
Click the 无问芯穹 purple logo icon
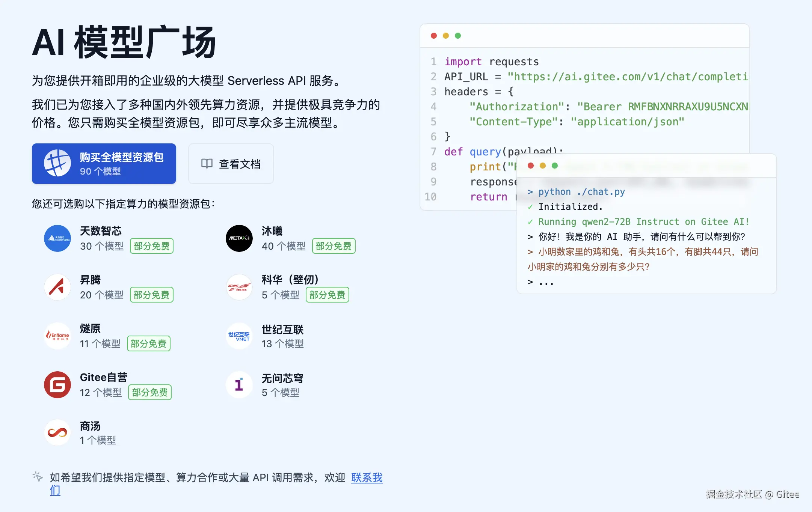point(239,385)
